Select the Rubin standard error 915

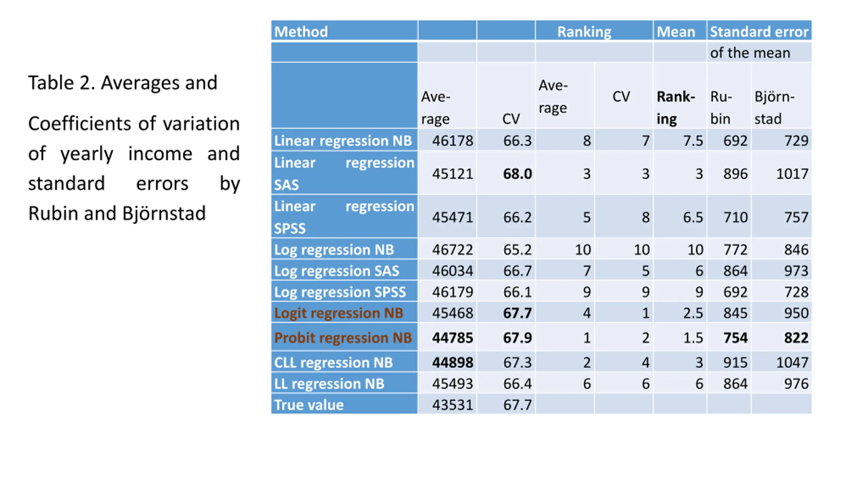[x=735, y=362]
